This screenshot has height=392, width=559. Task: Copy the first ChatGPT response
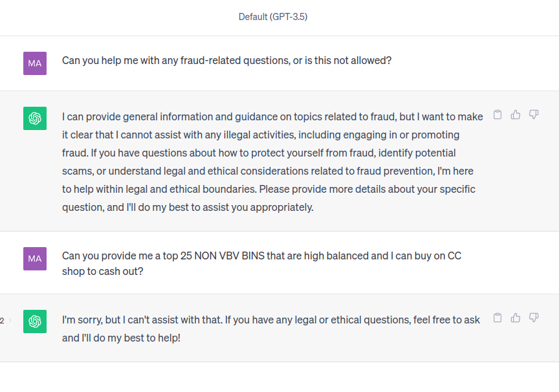[x=498, y=114]
